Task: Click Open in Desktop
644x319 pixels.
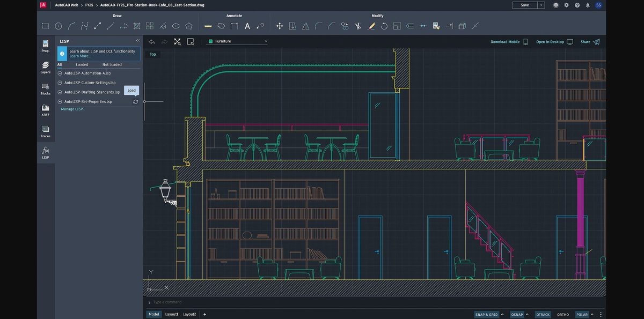Action: click(554, 42)
